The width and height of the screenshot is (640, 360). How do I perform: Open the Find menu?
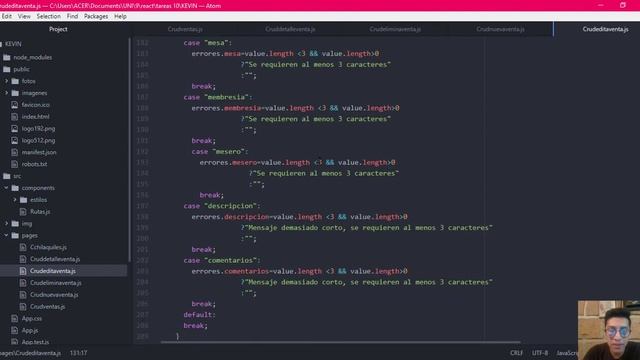pos(72,16)
